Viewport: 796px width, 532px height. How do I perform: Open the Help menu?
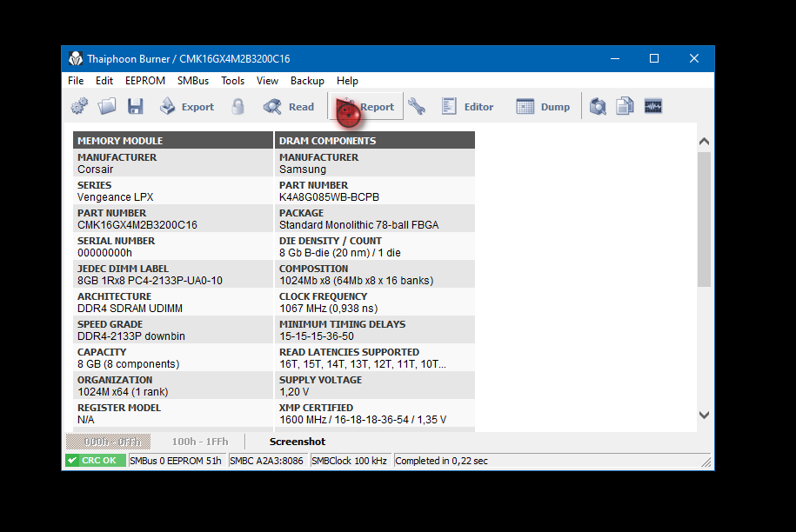point(347,81)
